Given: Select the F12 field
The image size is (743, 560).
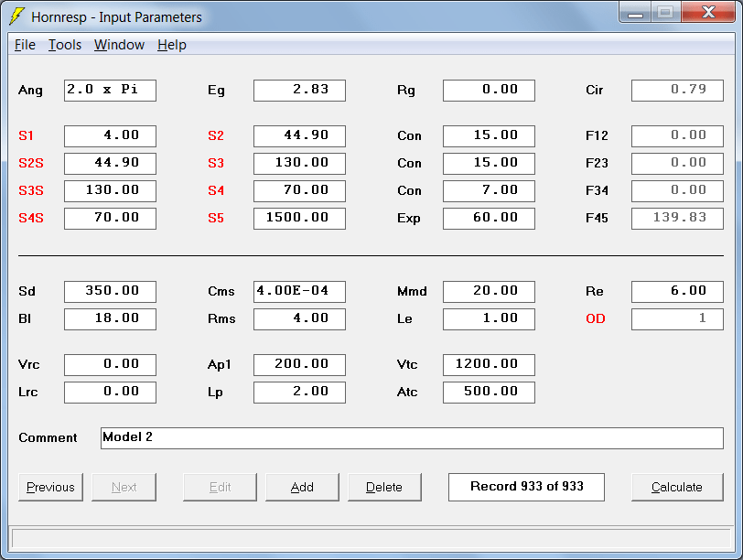Looking at the screenshot, I should click(x=678, y=136).
